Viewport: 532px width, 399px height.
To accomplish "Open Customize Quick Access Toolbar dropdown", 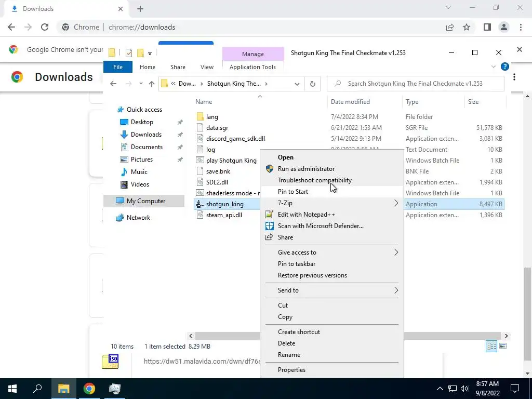I will (150, 54).
